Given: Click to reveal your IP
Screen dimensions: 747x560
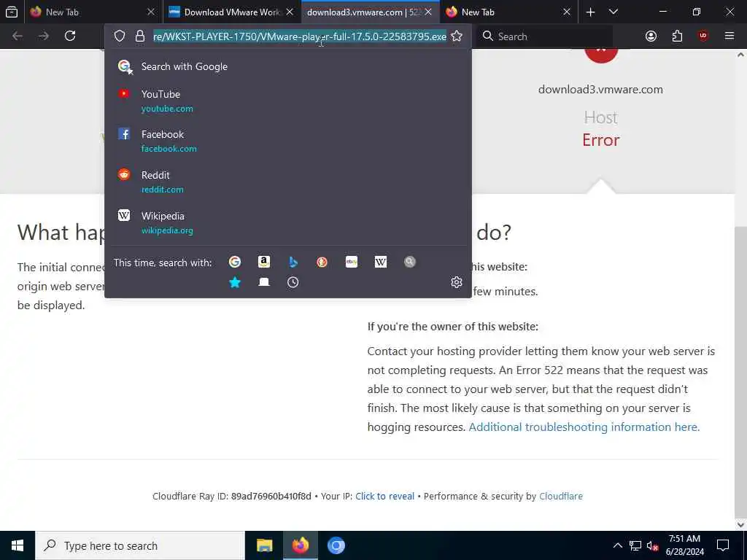Looking at the screenshot, I should click(x=385, y=496).
